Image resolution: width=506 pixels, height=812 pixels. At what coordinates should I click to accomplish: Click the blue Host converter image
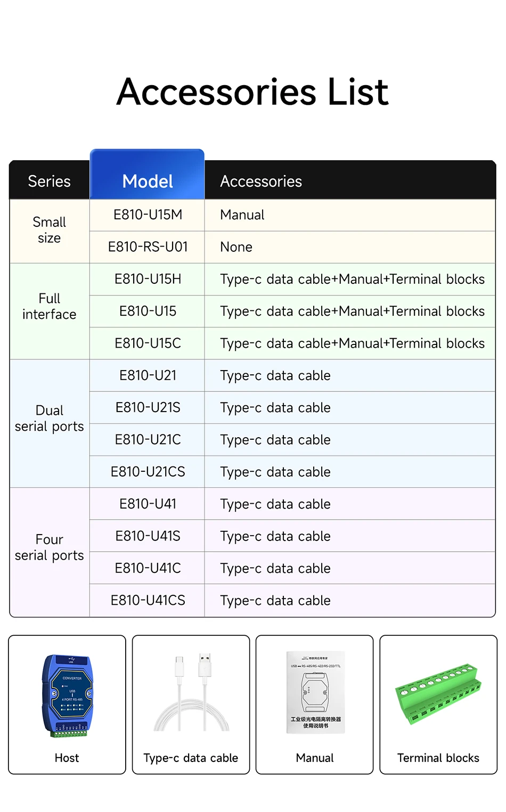pyautogui.click(x=67, y=696)
